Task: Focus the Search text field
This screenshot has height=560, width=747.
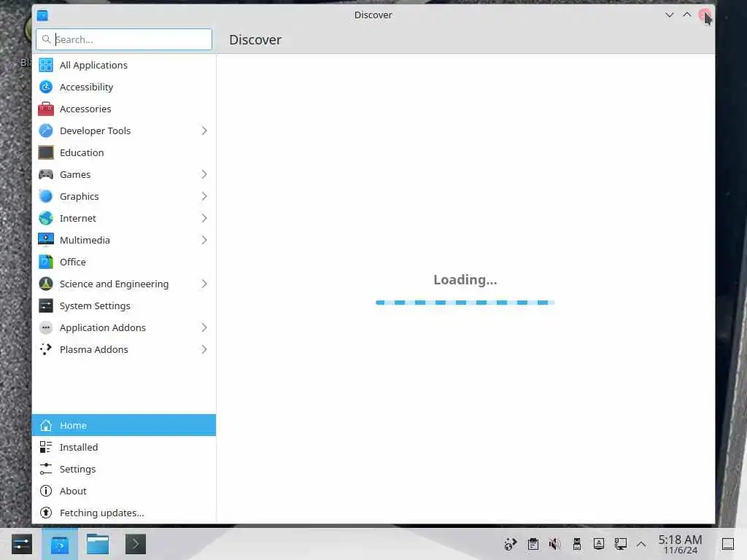Action: point(124,39)
